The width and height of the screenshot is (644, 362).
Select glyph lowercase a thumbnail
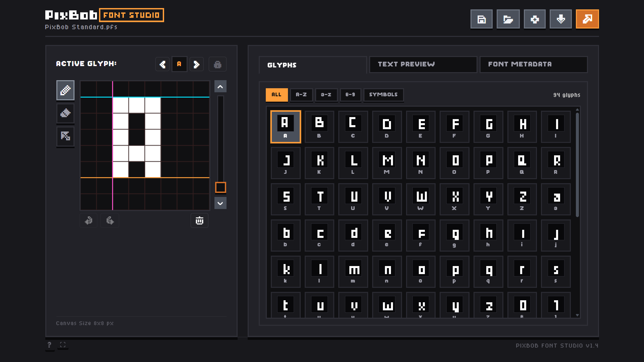(x=556, y=199)
